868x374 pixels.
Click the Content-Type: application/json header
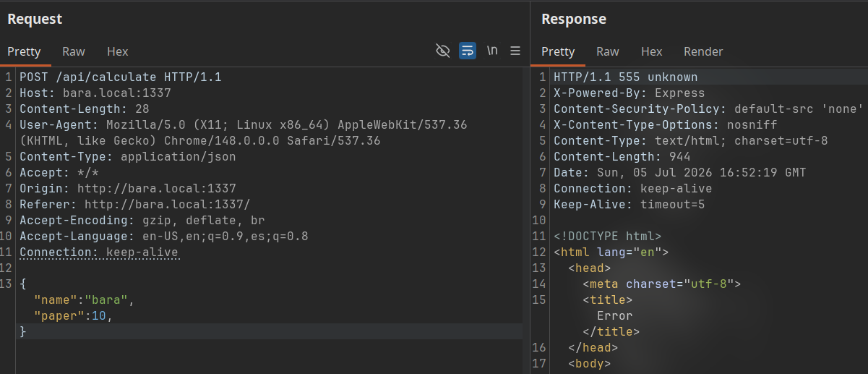pyautogui.click(x=127, y=156)
